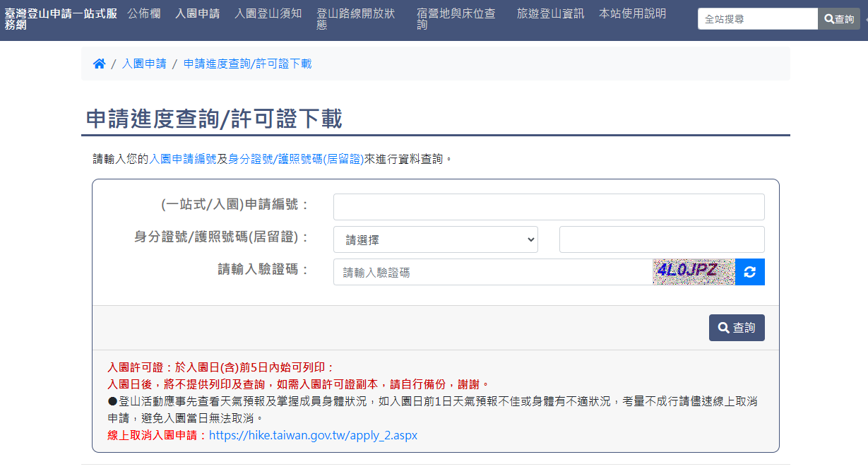Click the home icon in breadcrumb

click(x=99, y=64)
